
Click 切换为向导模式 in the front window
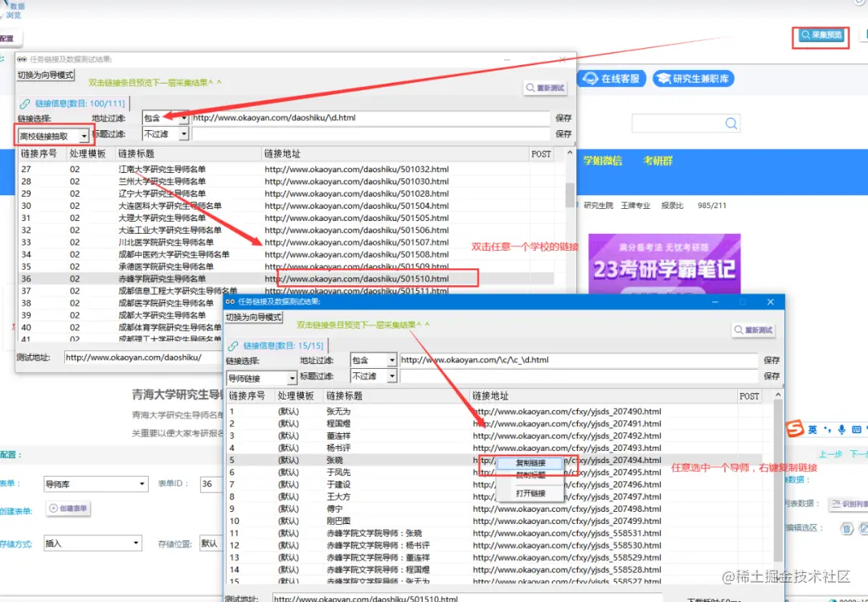coord(253,317)
